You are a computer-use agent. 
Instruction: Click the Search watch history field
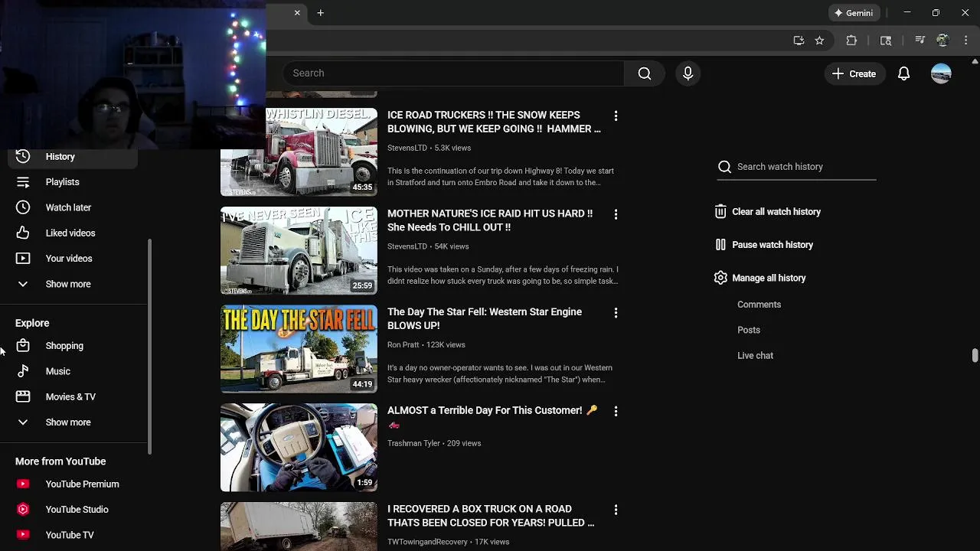tap(796, 167)
